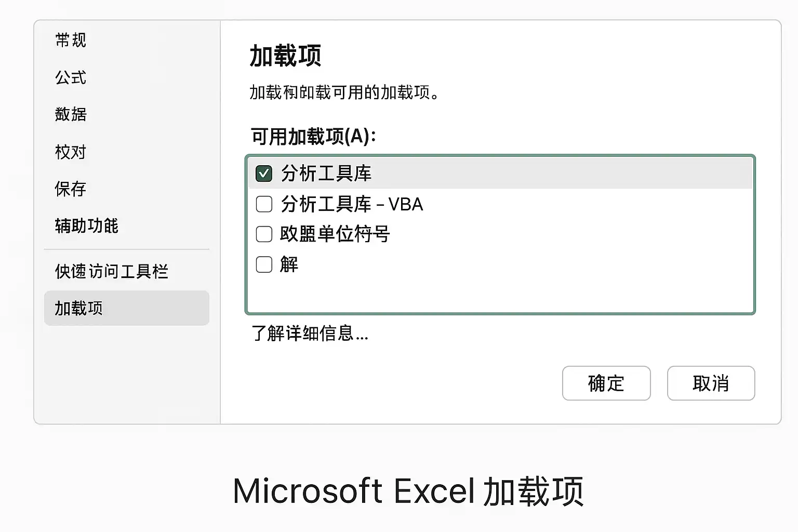This screenshot has height=532, width=798.
Task: Select 辅助功能 in the sidebar
Action: pyautogui.click(x=87, y=226)
